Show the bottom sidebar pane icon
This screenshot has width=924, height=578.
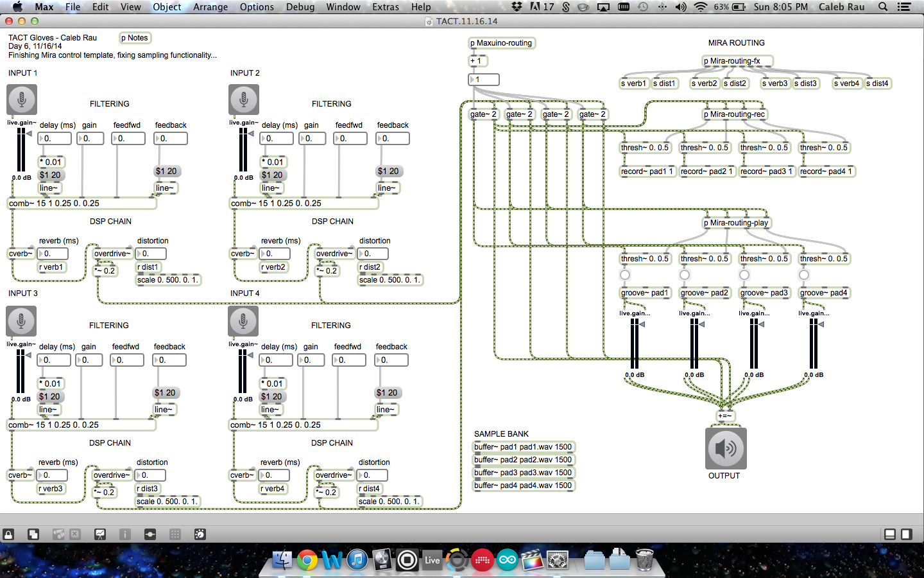(890, 534)
